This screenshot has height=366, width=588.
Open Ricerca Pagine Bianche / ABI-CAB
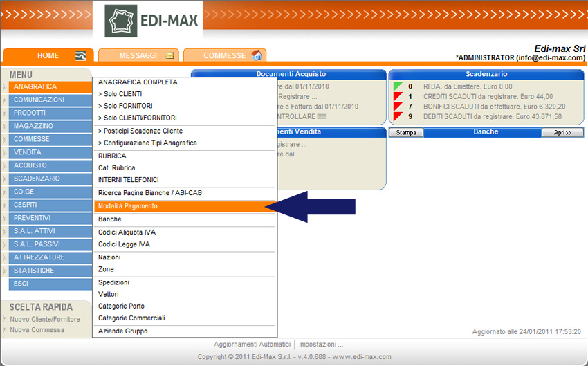pos(150,193)
